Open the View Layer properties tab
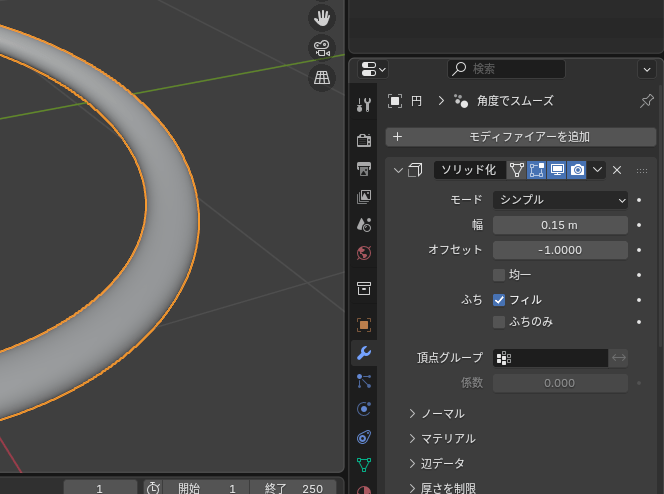This screenshot has width=664, height=494. pyautogui.click(x=364, y=197)
